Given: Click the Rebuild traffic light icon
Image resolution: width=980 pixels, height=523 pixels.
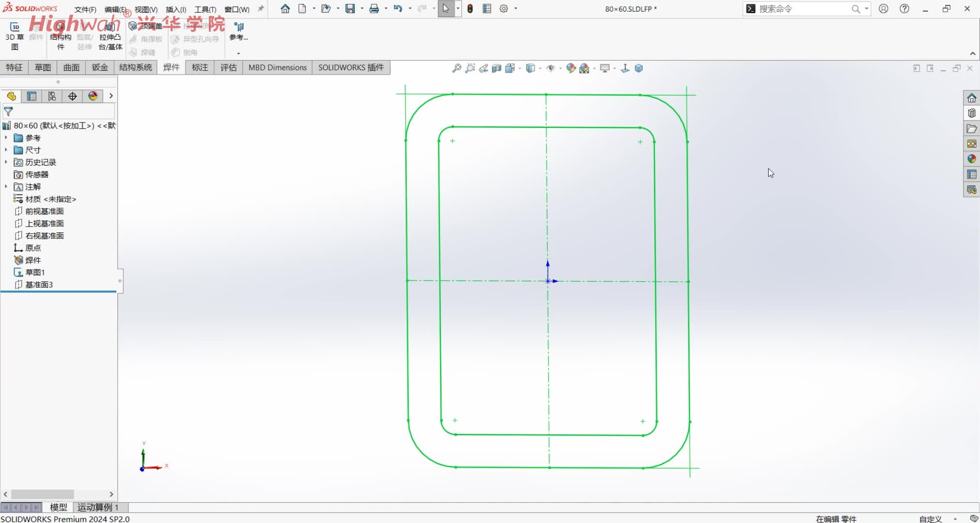Looking at the screenshot, I should click(470, 9).
